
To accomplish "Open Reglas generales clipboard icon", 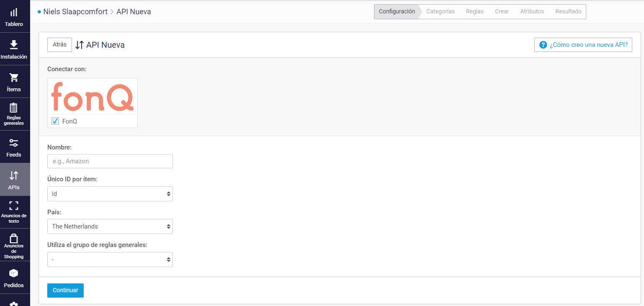I will tap(14, 108).
